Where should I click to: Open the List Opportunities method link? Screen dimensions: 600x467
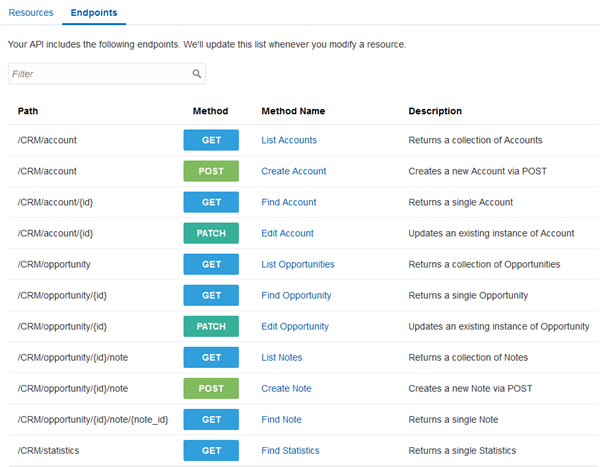[x=298, y=264]
